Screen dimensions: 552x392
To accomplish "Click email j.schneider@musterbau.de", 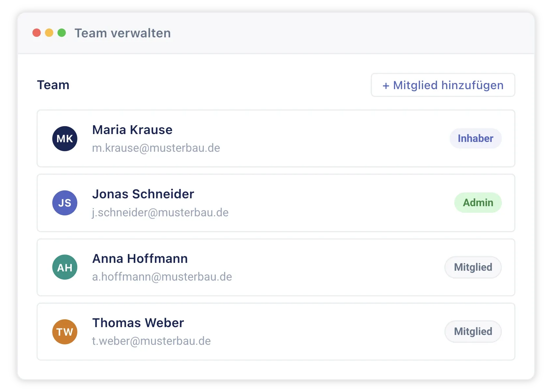I will coord(160,212).
